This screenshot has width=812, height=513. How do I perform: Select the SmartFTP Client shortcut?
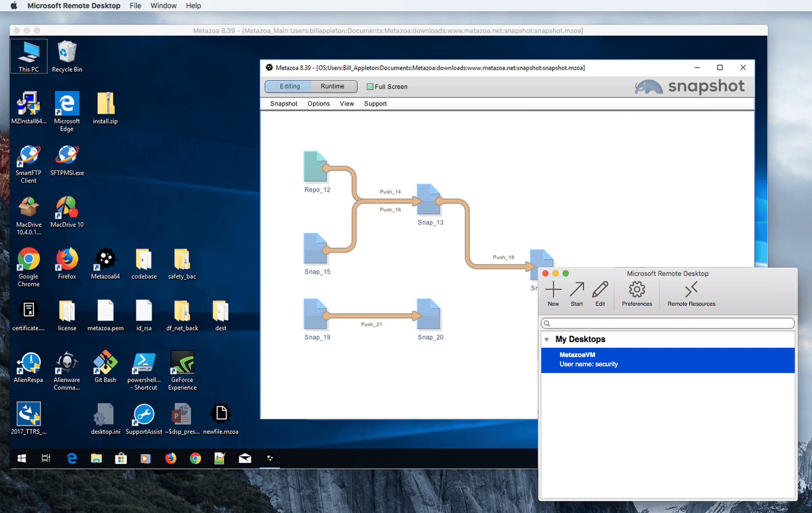pos(29,164)
